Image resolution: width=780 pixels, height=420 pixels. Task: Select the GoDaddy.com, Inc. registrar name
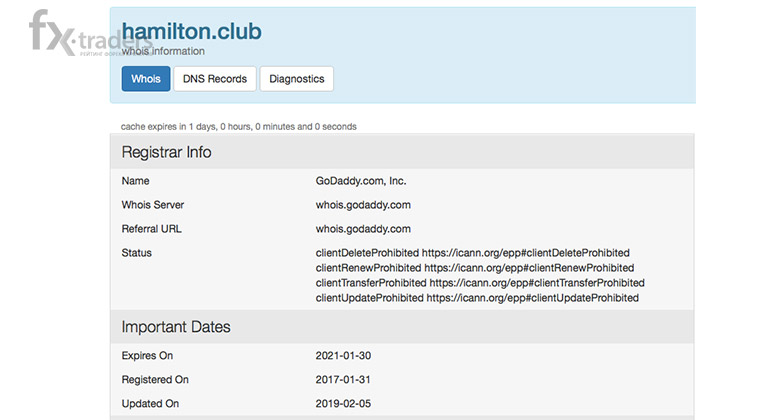[361, 181]
